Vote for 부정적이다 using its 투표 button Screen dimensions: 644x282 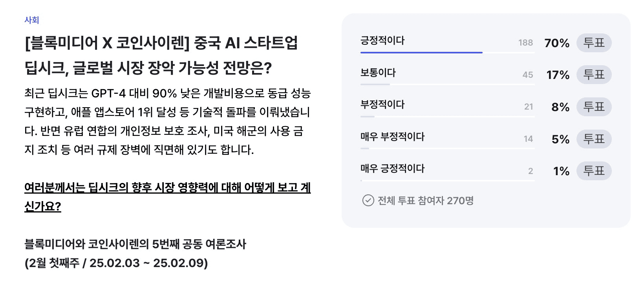tap(594, 107)
